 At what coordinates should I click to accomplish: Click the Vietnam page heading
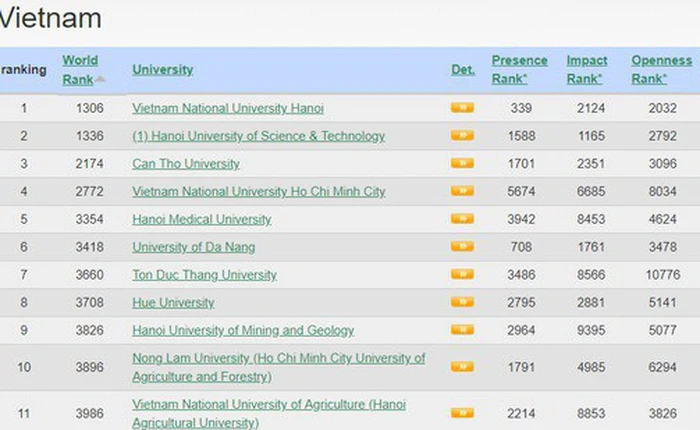pyautogui.click(x=50, y=18)
